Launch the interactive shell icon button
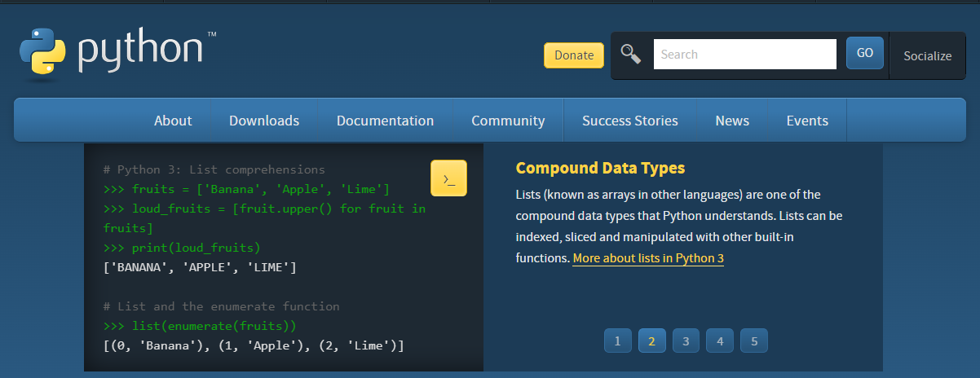The width and height of the screenshot is (980, 378). point(448,178)
